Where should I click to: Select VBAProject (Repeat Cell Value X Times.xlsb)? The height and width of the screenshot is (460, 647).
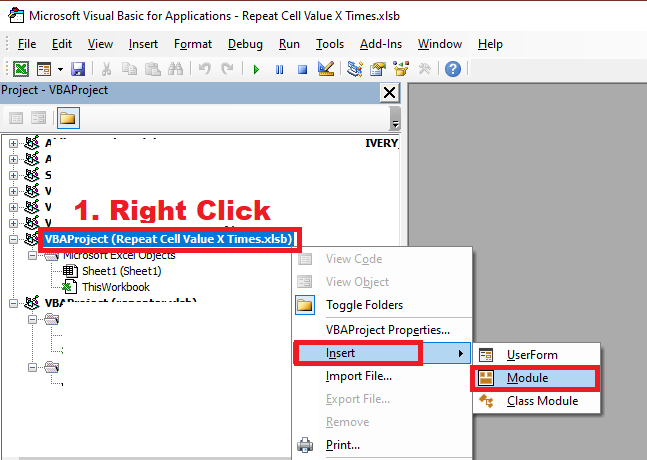pyautogui.click(x=168, y=239)
